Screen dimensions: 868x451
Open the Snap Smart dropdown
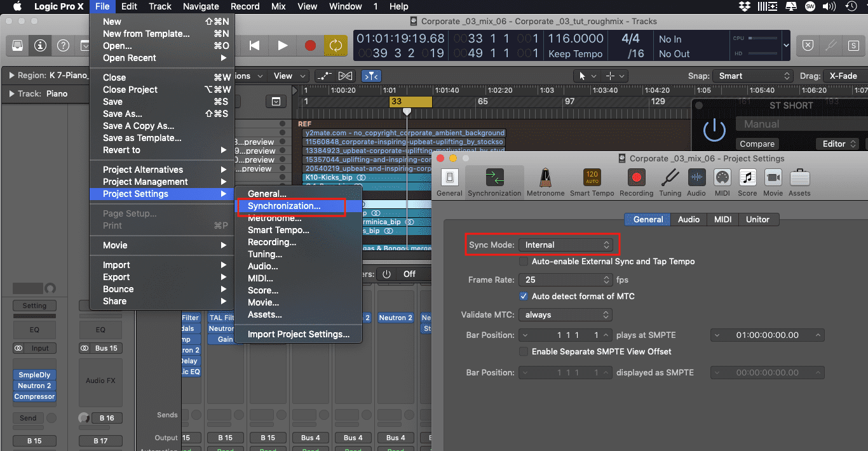point(753,76)
